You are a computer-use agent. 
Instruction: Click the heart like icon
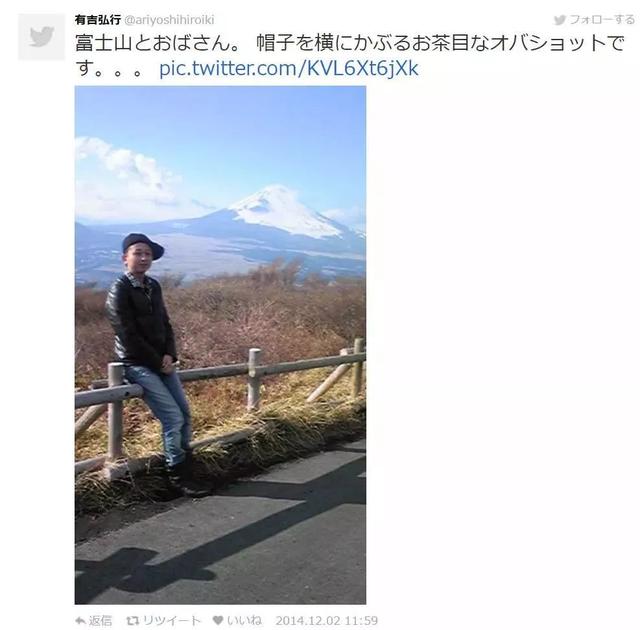pos(218,621)
